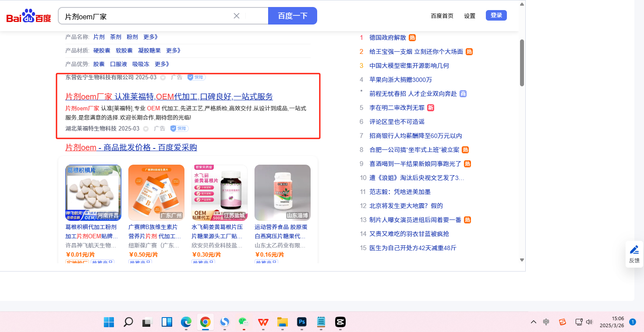Open the Windows Start menu

pyautogui.click(x=109, y=322)
